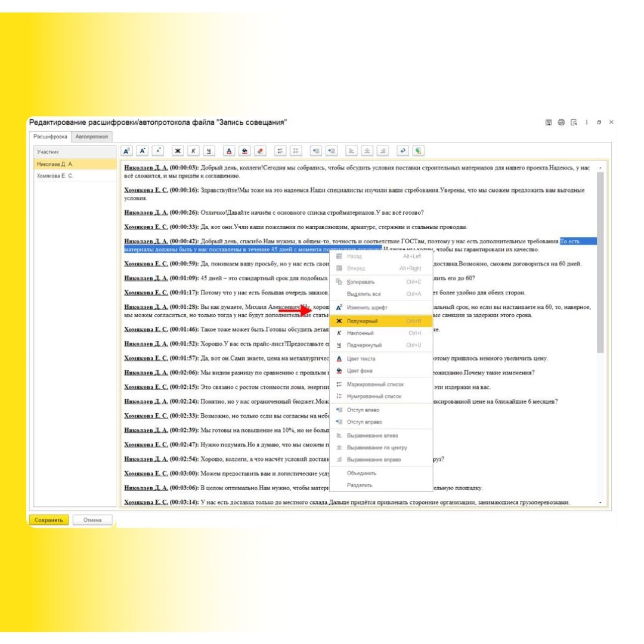Align text left via the toolbar icon

click(x=351, y=151)
